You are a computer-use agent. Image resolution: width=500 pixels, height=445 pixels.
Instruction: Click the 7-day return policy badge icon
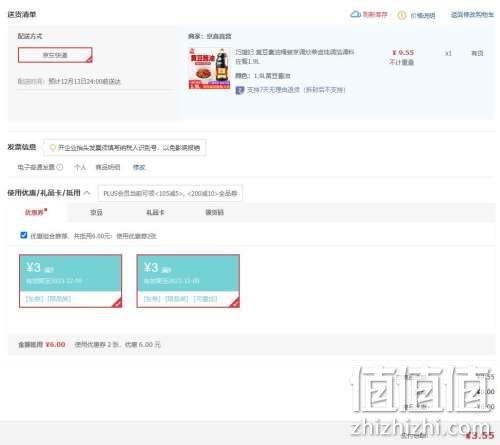pos(240,90)
